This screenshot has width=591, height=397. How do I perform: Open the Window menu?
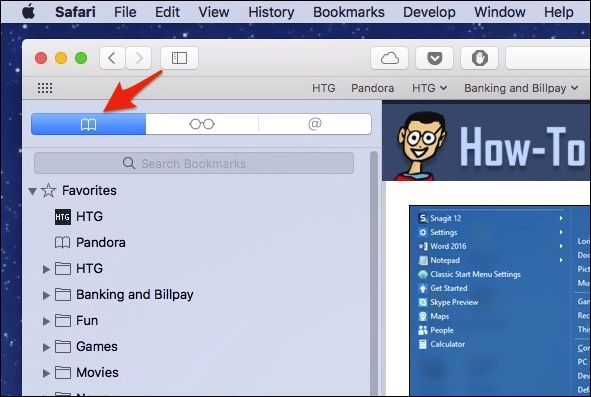click(499, 12)
